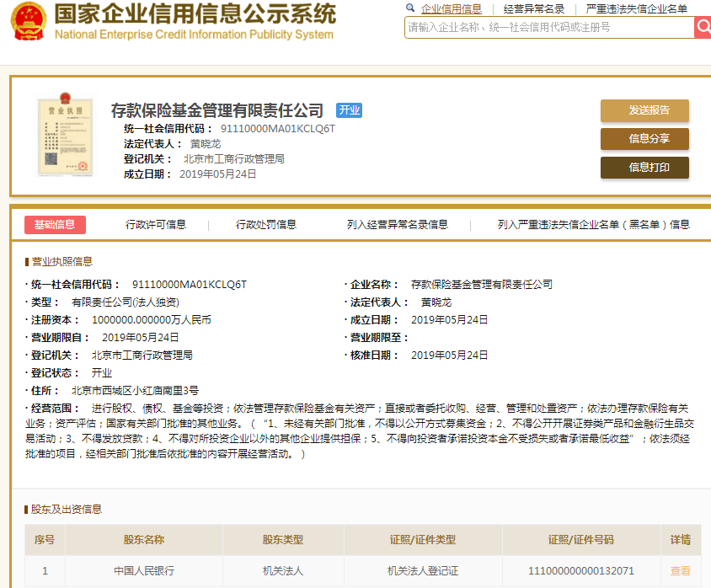The height and width of the screenshot is (588, 711).
Task: Click the company type 有限责任公司(法人独资)
Action: [x=126, y=302]
